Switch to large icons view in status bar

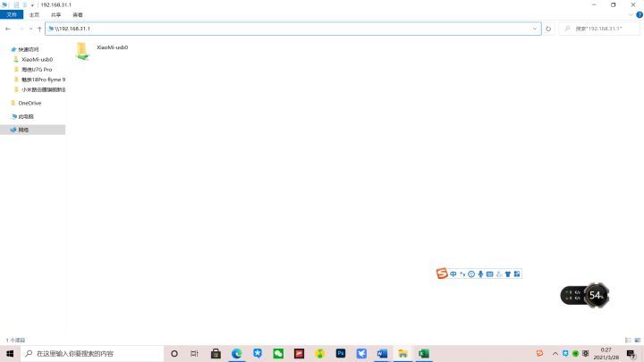(x=638, y=340)
